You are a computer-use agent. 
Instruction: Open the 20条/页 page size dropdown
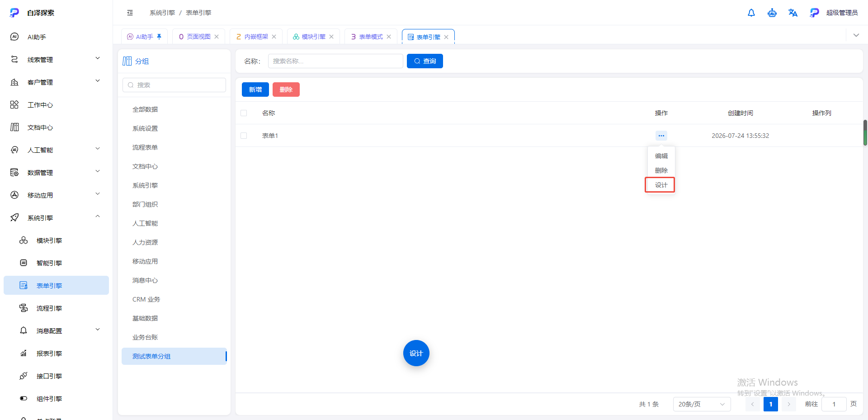click(x=702, y=404)
